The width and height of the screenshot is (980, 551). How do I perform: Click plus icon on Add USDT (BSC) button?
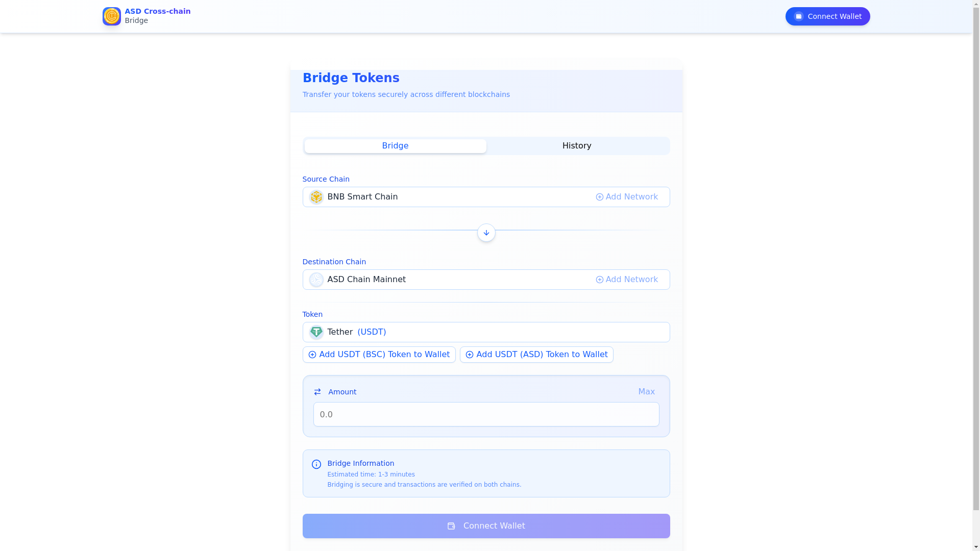click(x=312, y=355)
